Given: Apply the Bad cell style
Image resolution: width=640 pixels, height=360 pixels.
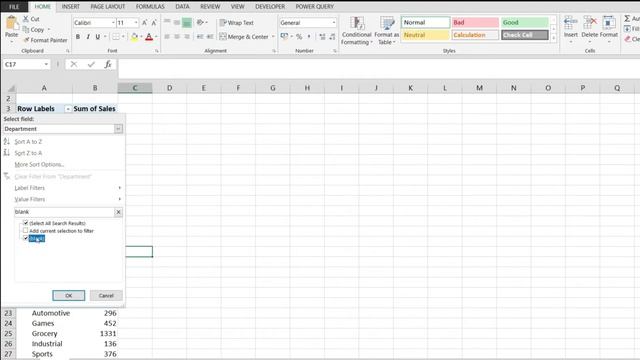Looking at the screenshot, I should pos(476,22).
